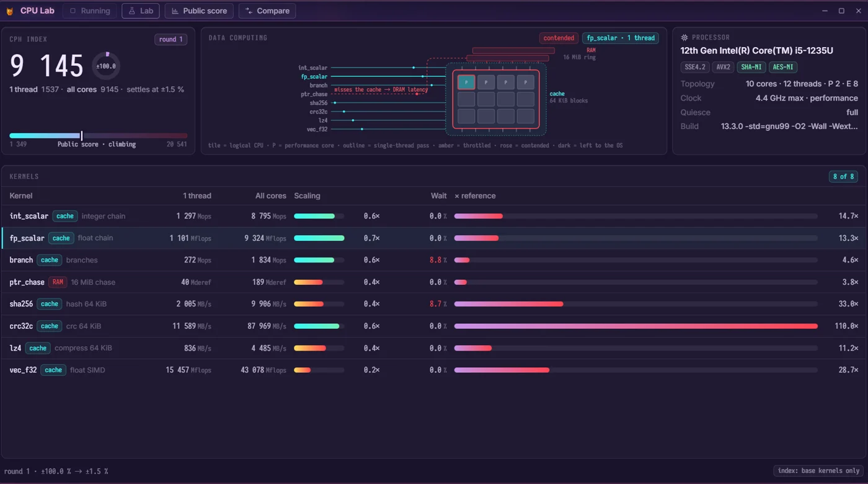This screenshot has width=868, height=484.
Task: Click the SHA-NI feature badge
Action: point(751,67)
